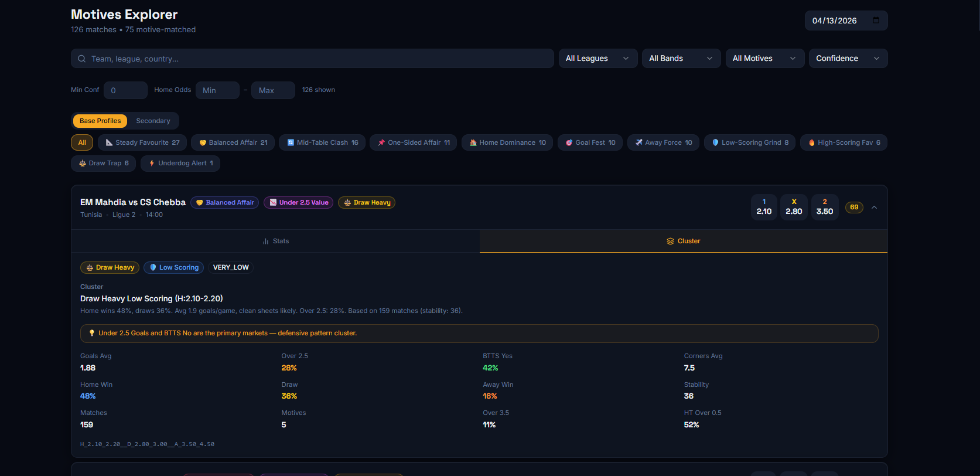Click the search magnifier icon
Viewport: 980px width, 476px height.
click(81, 59)
